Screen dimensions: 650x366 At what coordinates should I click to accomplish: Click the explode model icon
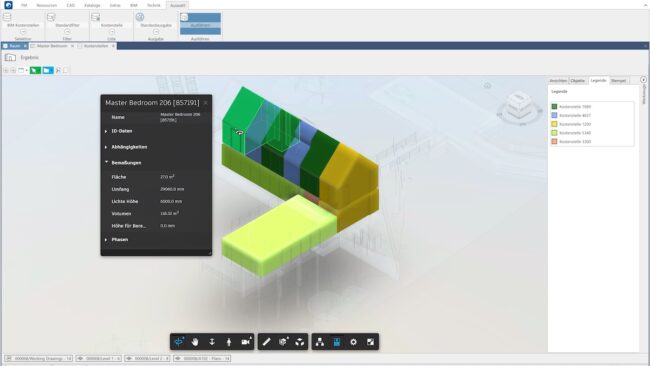tap(300, 342)
